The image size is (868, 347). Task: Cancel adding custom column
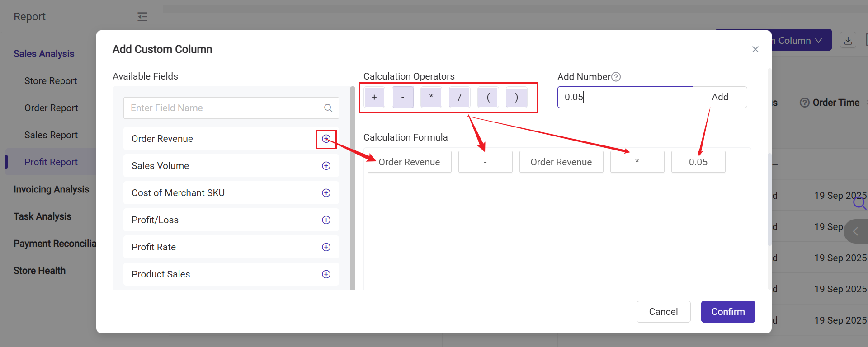pos(663,312)
